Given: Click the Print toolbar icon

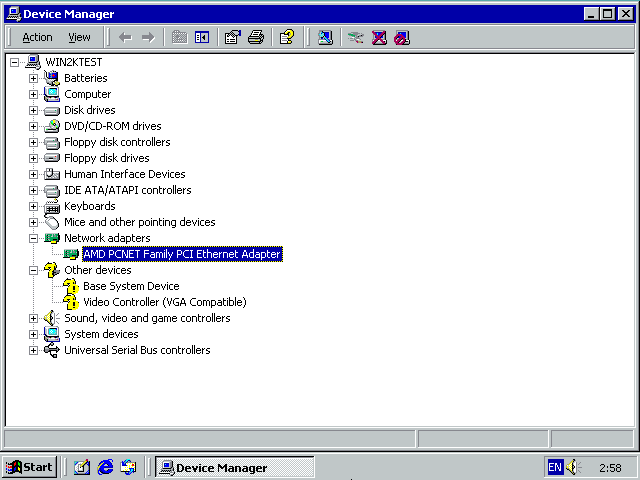Looking at the screenshot, I should (256, 38).
